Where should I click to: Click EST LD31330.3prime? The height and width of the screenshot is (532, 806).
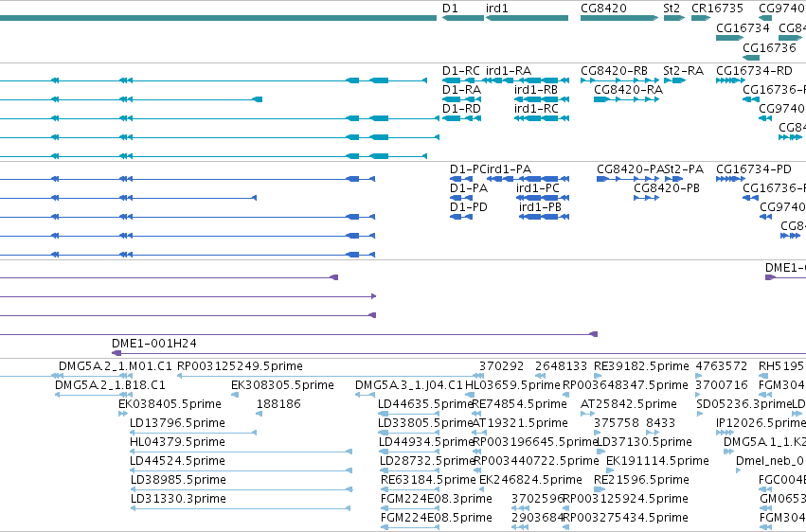point(178,500)
